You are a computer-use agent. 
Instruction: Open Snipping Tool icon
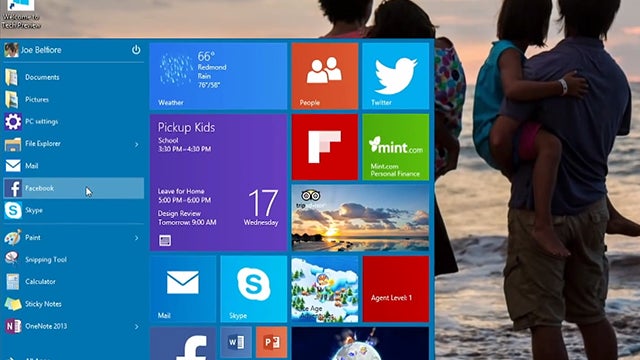[12, 259]
